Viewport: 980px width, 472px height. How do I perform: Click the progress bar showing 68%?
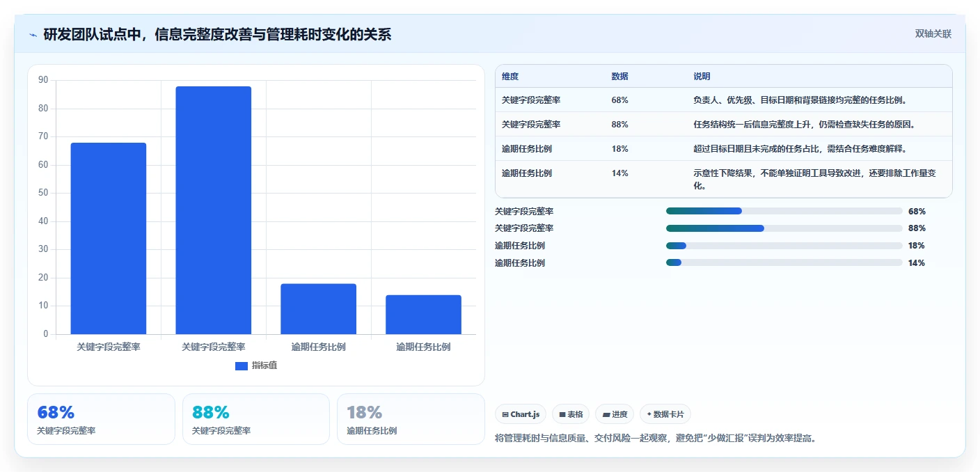pos(784,211)
